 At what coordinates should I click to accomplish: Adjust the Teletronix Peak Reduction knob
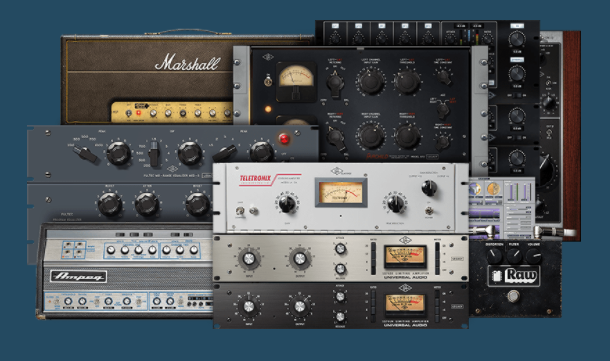point(396,203)
